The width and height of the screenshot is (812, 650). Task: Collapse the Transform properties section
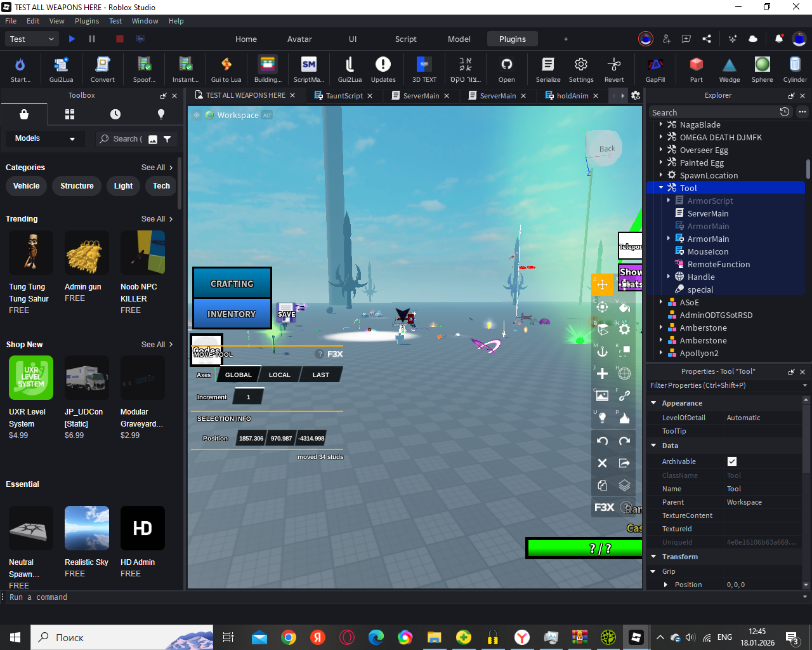tap(653, 557)
